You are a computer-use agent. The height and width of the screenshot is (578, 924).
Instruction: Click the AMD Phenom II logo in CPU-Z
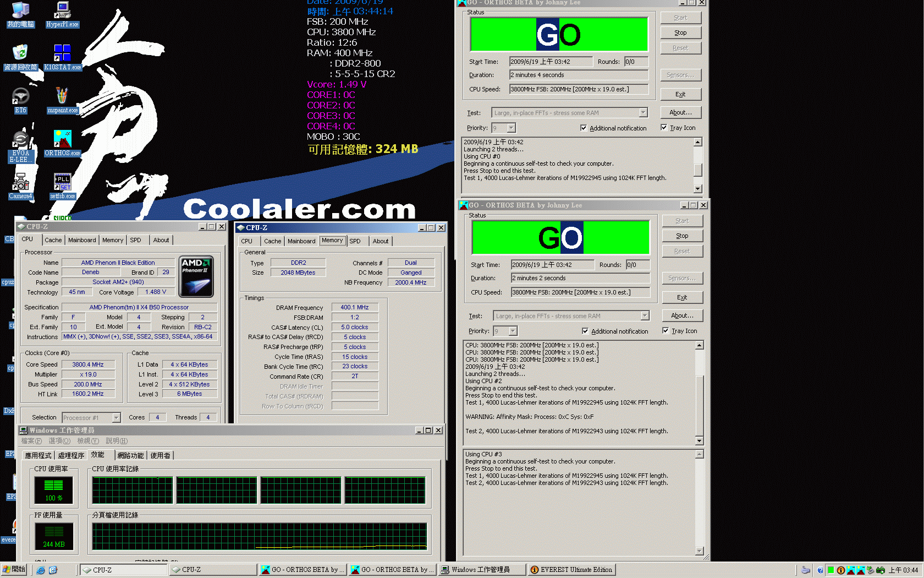196,276
